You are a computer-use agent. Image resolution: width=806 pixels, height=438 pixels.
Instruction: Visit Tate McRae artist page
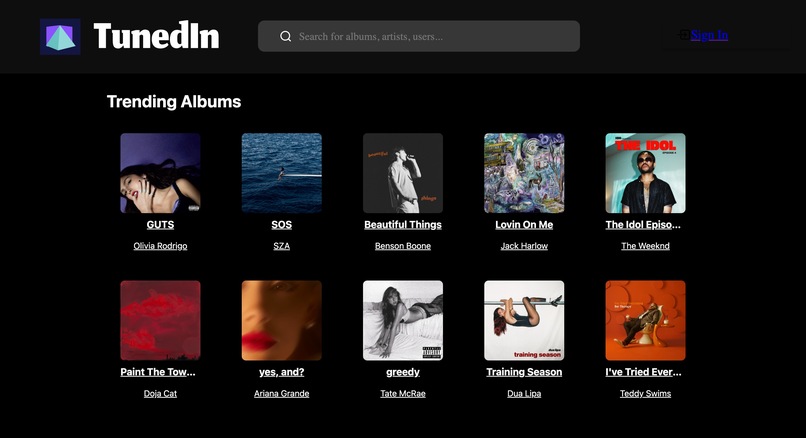[x=403, y=393]
